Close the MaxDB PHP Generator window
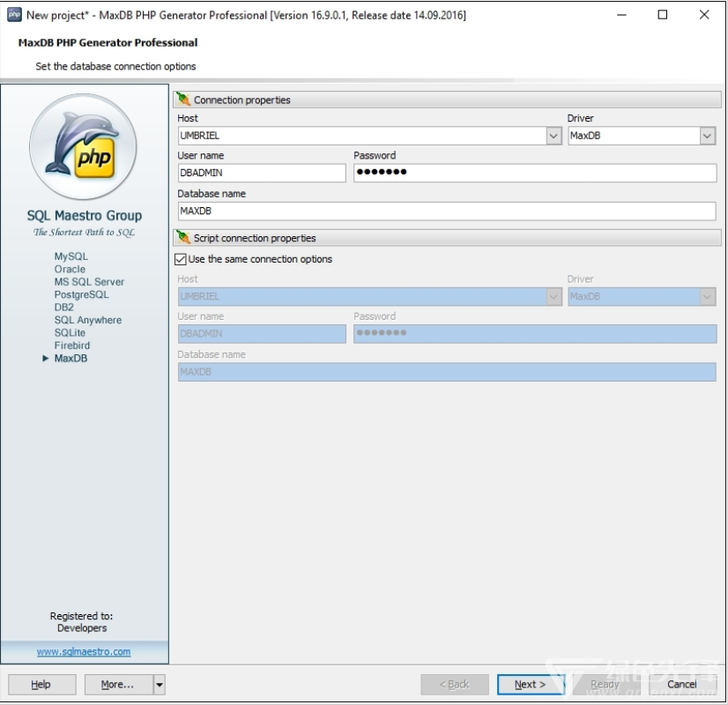This screenshot has height=705, width=728. pos(704,15)
